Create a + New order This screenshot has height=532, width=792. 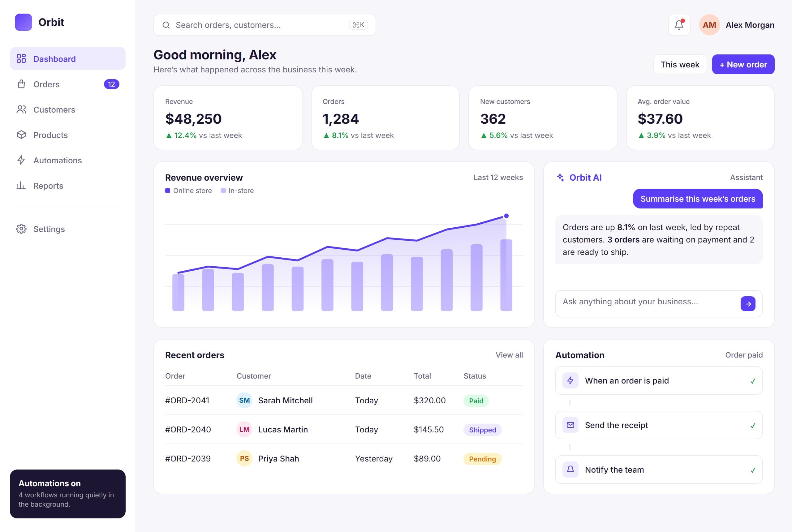pos(743,64)
